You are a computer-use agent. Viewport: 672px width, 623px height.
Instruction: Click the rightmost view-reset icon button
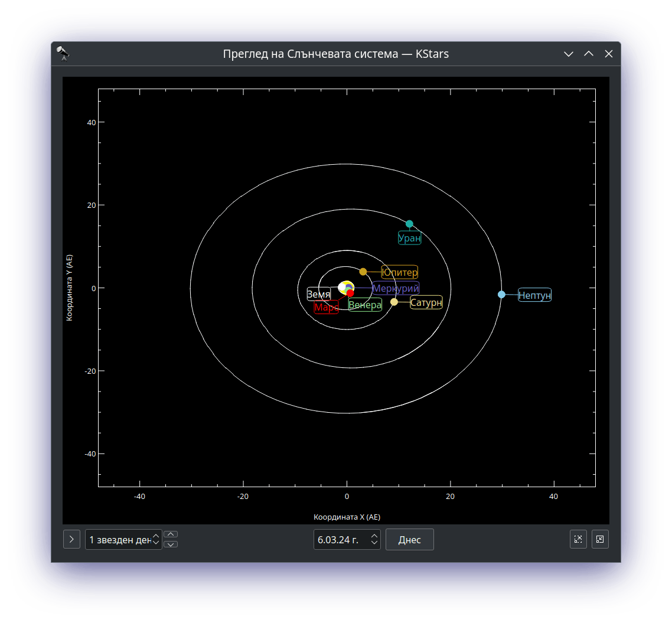[x=600, y=539]
